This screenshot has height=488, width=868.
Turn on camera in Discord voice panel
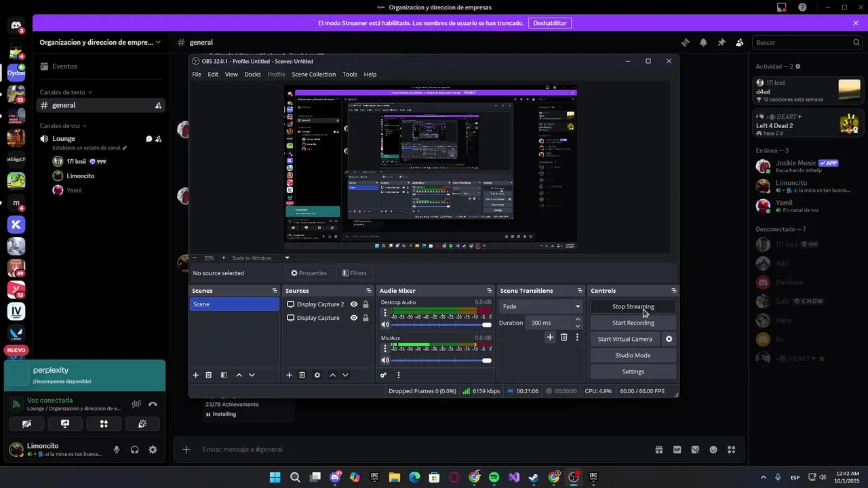[x=26, y=424]
